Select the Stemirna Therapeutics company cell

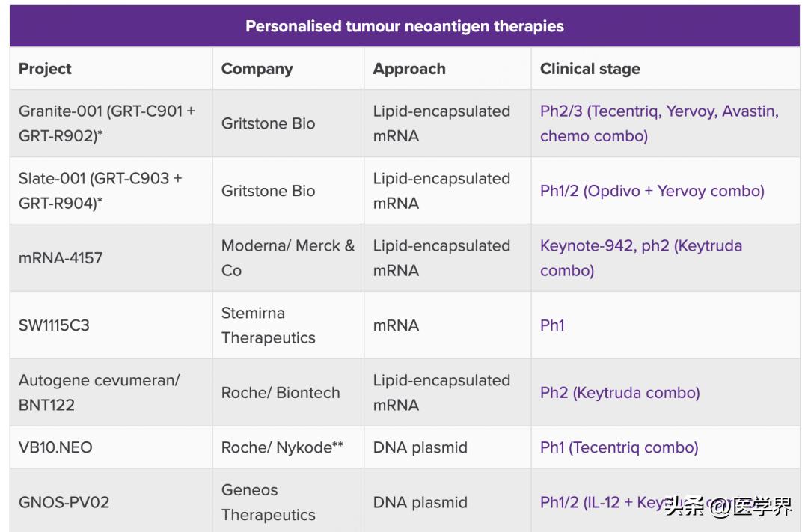(x=268, y=325)
